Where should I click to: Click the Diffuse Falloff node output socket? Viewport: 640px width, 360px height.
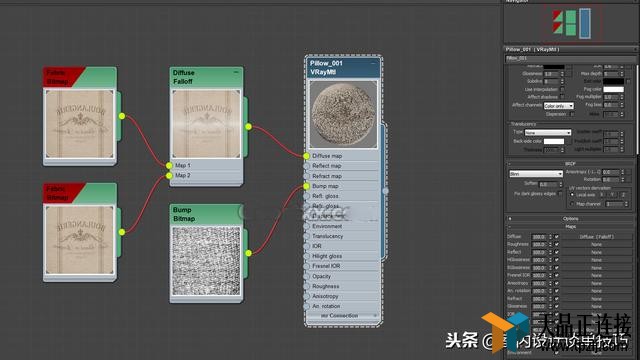tap(249, 127)
